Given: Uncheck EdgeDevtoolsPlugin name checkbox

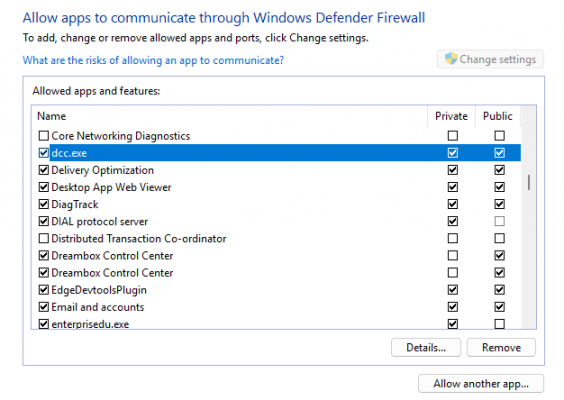Looking at the screenshot, I should click(x=44, y=290).
